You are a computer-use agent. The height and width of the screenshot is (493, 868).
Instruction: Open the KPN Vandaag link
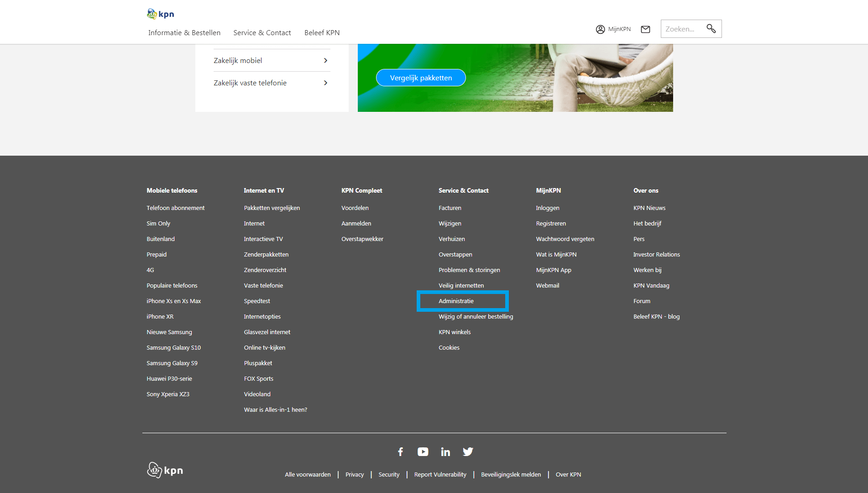click(x=651, y=285)
